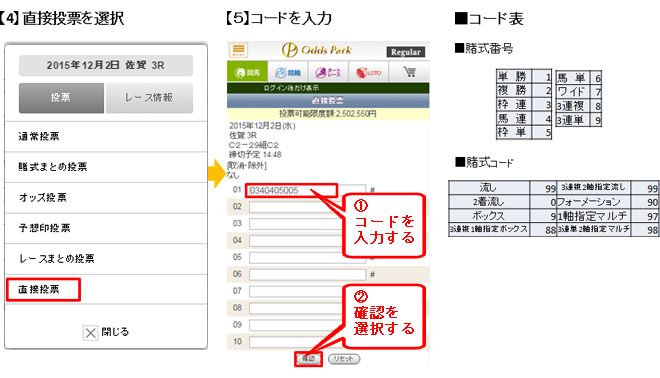Click the 枠連 cell in the code table
This screenshot has height=378, width=660.
(x=514, y=104)
